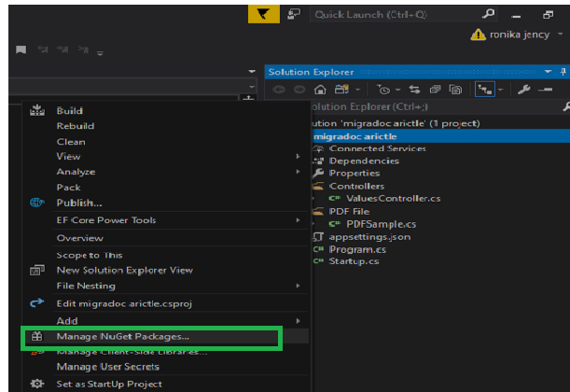The width and height of the screenshot is (570, 392).
Task: Click the Home icon in Solution Explorer toolbar
Action: pos(320,90)
